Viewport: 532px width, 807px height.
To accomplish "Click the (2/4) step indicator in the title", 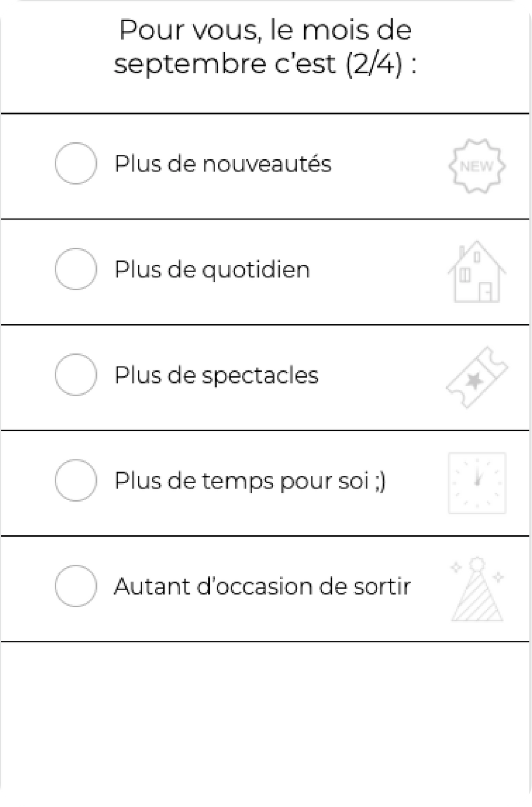I will [374, 64].
